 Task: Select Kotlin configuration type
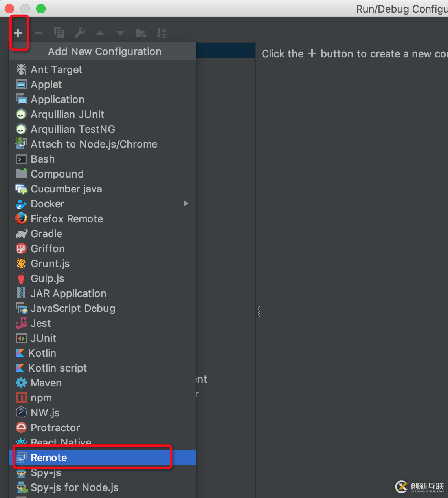point(103,353)
